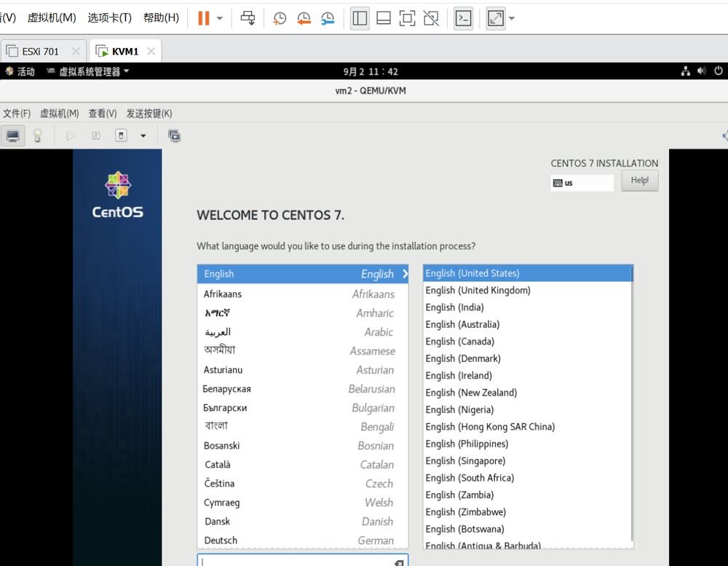Viewport: 728px width, 566px height.
Task: Select the Dansk language row
Action: tap(303, 522)
